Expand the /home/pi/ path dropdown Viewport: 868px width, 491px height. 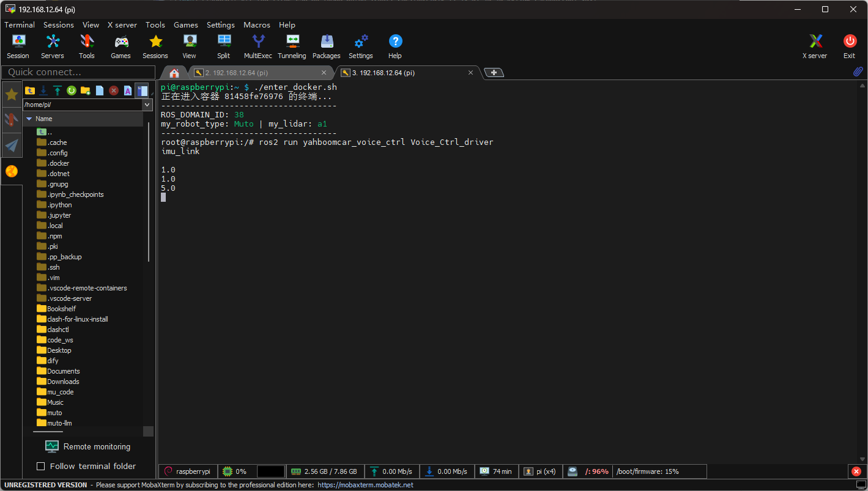tap(147, 105)
